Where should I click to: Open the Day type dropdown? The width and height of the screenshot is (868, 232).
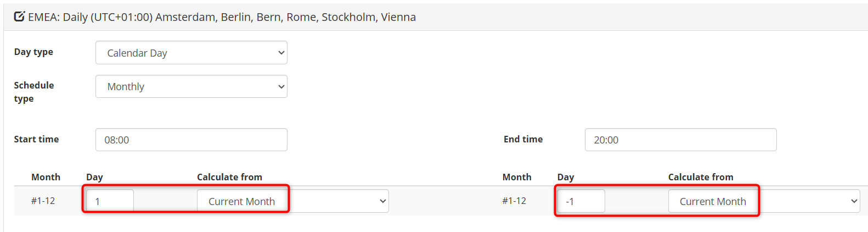[191, 53]
